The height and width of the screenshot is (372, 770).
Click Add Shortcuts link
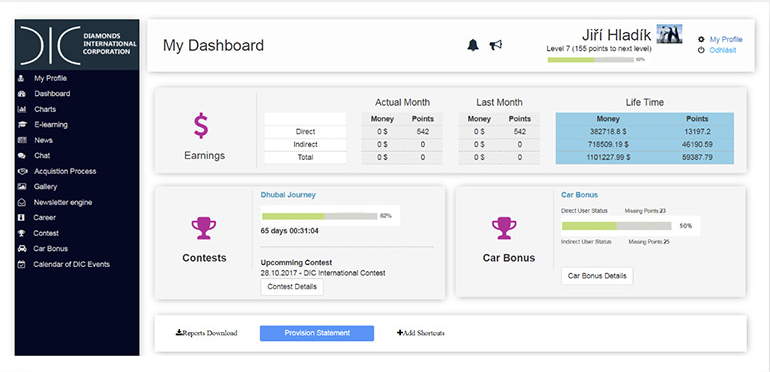click(421, 333)
